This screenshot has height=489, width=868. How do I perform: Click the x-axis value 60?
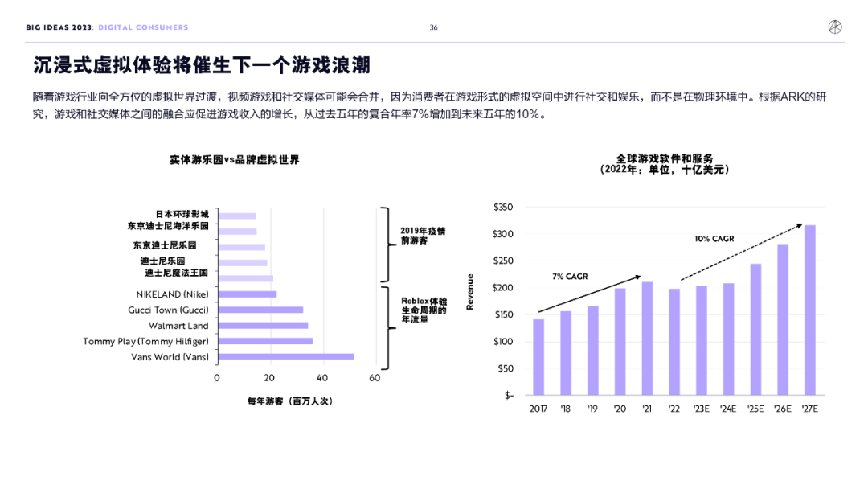click(375, 378)
